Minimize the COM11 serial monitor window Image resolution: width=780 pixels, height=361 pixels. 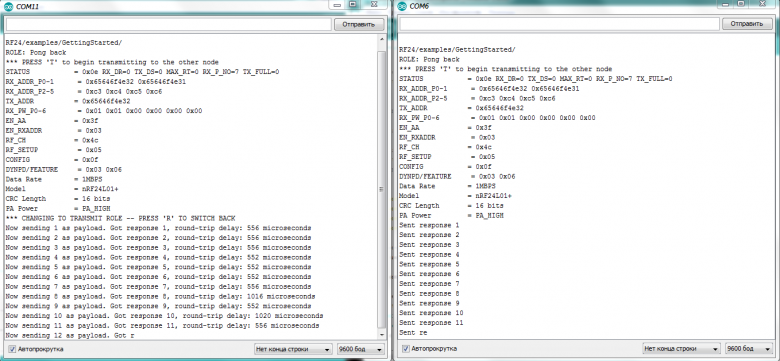[x=338, y=4]
